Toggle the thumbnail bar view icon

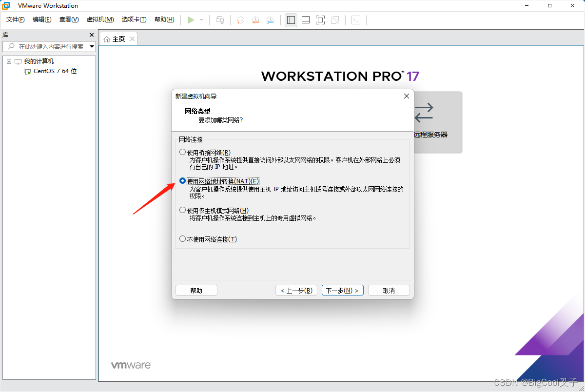click(306, 20)
